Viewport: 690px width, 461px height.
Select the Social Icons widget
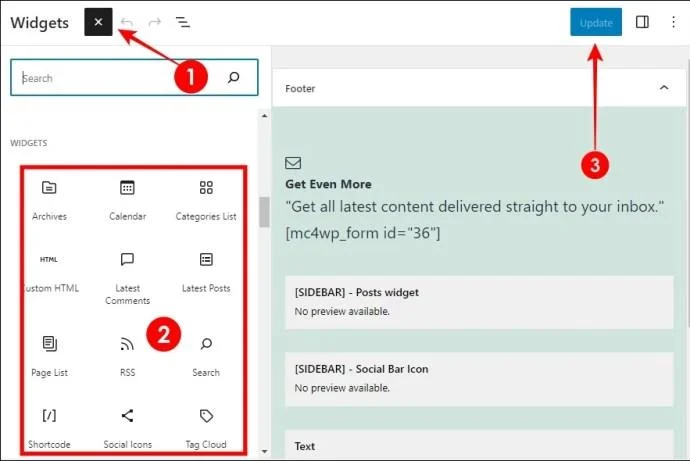pyautogui.click(x=127, y=429)
